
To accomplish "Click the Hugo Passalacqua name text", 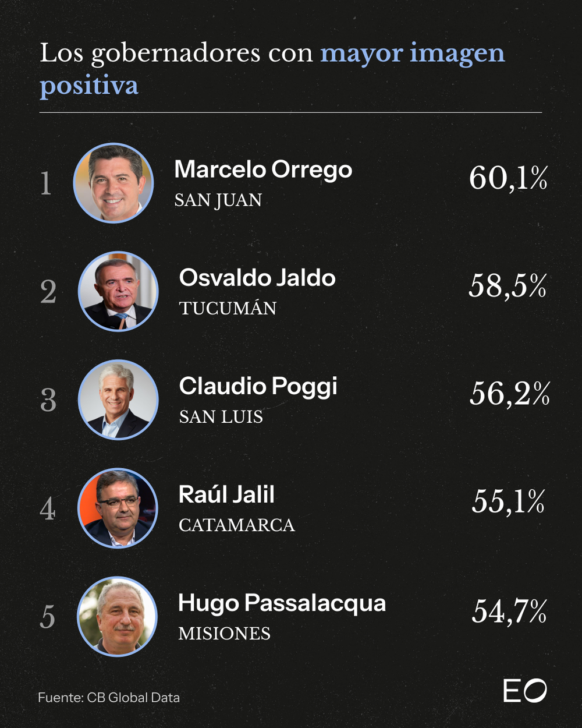I will (282, 603).
